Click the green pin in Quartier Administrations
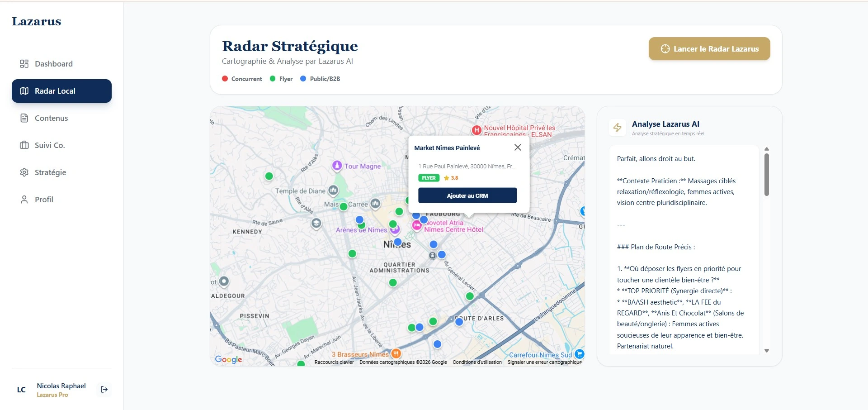The width and height of the screenshot is (868, 410). pyautogui.click(x=393, y=283)
